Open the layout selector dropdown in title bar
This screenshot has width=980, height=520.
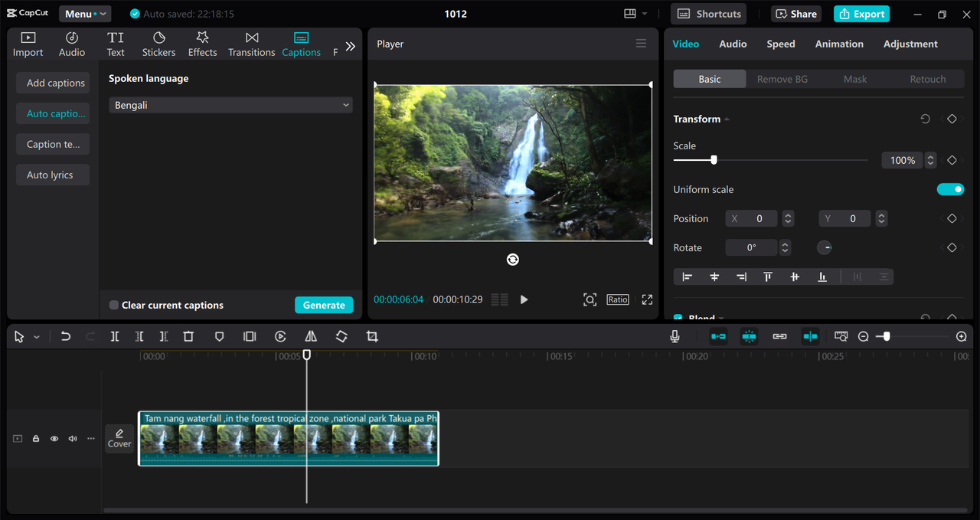pyautogui.click(x=635, y=14)
